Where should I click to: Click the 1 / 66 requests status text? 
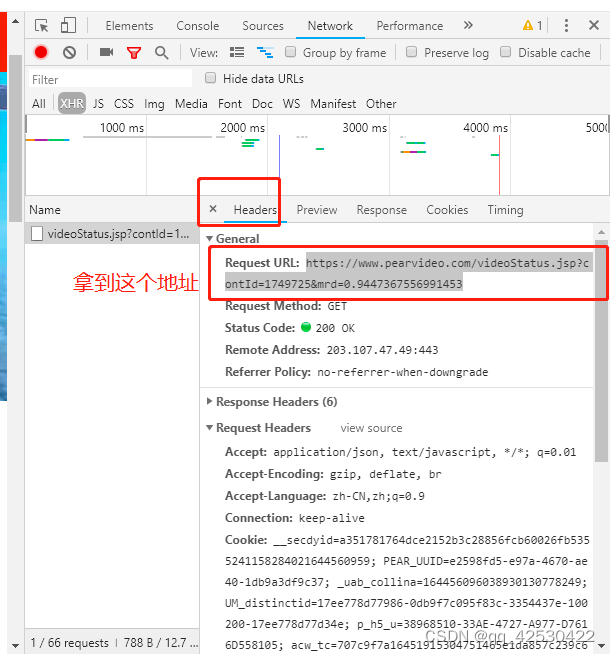pyautogui.click(x=69, y=643)
